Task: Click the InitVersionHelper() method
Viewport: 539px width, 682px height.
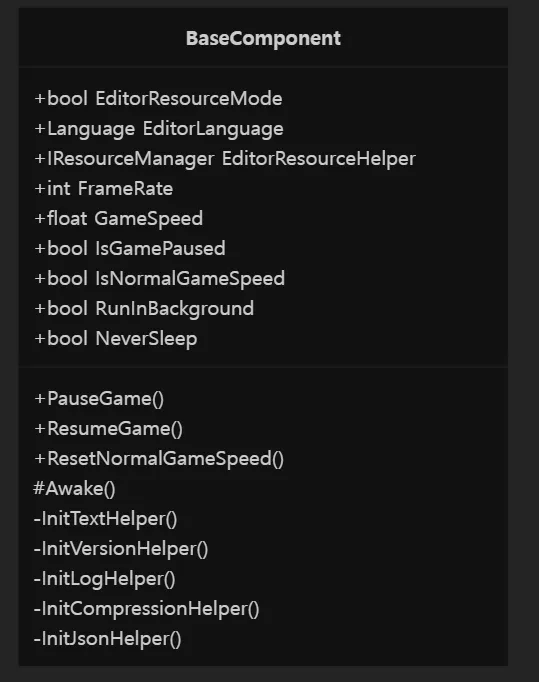Action: coord(121,549)
